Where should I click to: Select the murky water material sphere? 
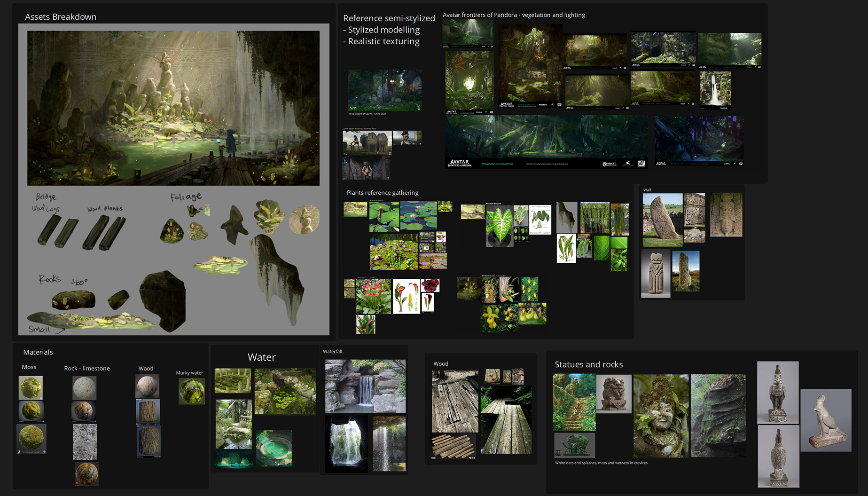coord(192,391)
